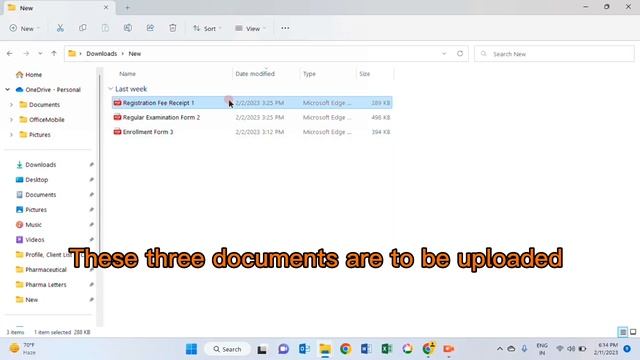The width and height of the screenshot is (640, 360).
Task: Click Downloads in the address breadcrumb
Action: click(102, 53)
